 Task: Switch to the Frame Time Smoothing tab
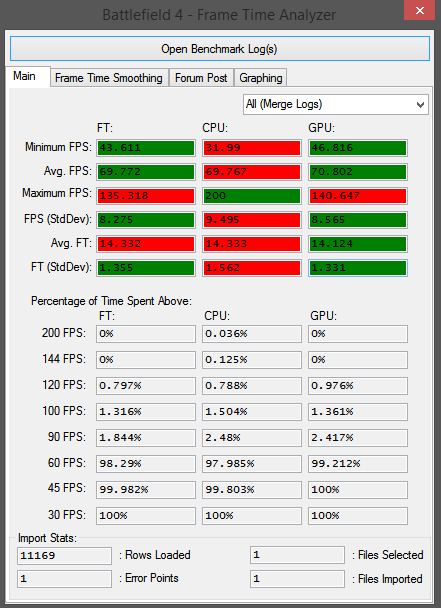click(109, 78)
